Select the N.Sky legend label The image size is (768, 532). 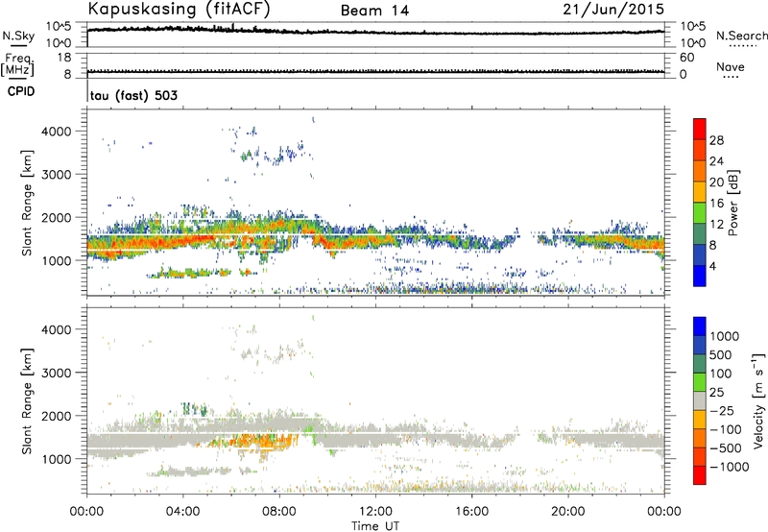click(18, 36)
